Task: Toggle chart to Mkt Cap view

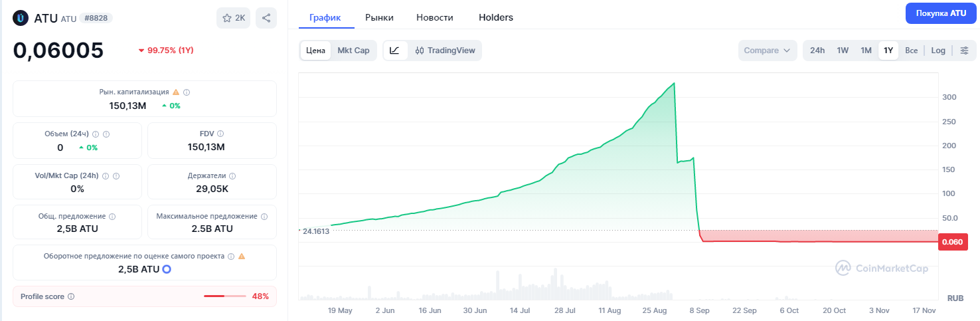Action: (353, 51)
